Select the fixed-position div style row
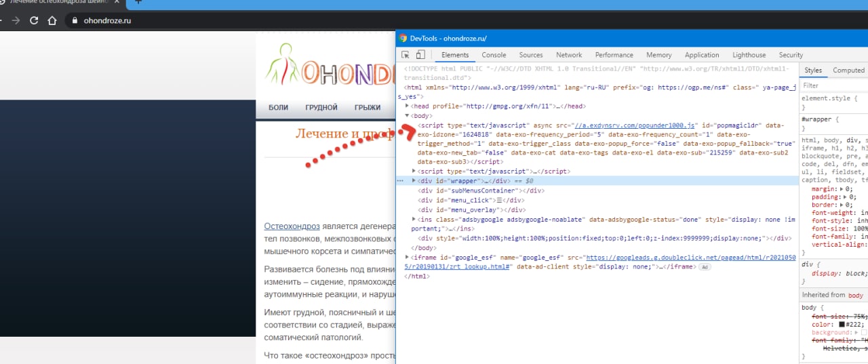Image resolution: width=868 pixels, height=364 pixels. [605, 239]
